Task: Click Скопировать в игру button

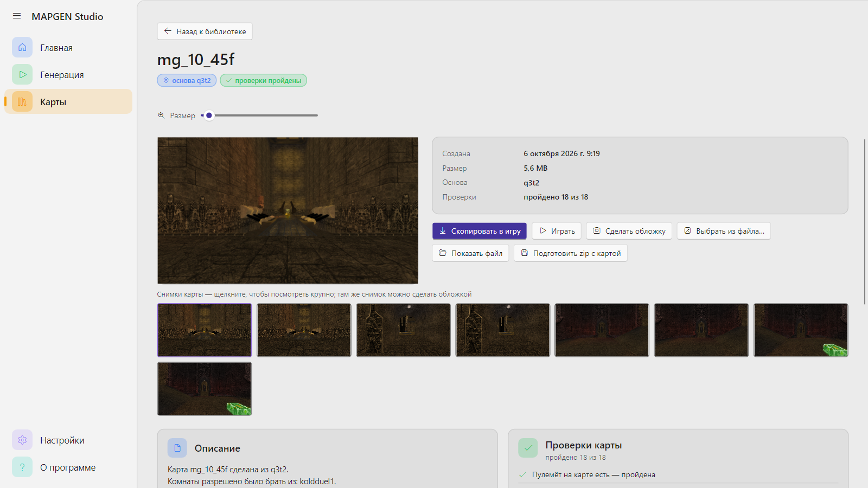Action: click(480, 231)
